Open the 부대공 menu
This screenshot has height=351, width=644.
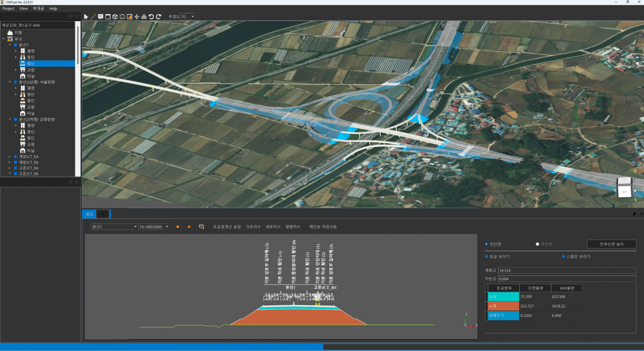pyautogui.click(x=38, y=8)
